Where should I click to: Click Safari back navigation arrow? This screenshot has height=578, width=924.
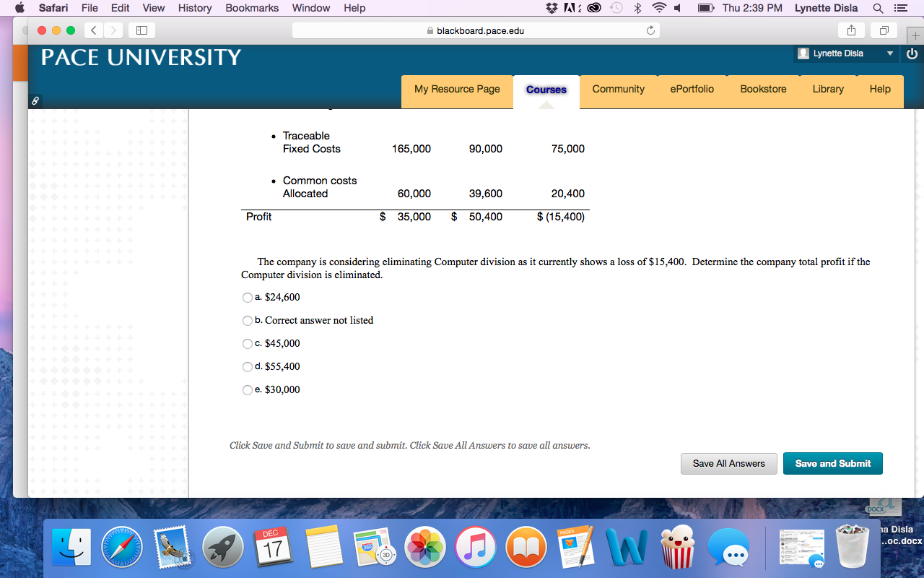click(94, 31)
